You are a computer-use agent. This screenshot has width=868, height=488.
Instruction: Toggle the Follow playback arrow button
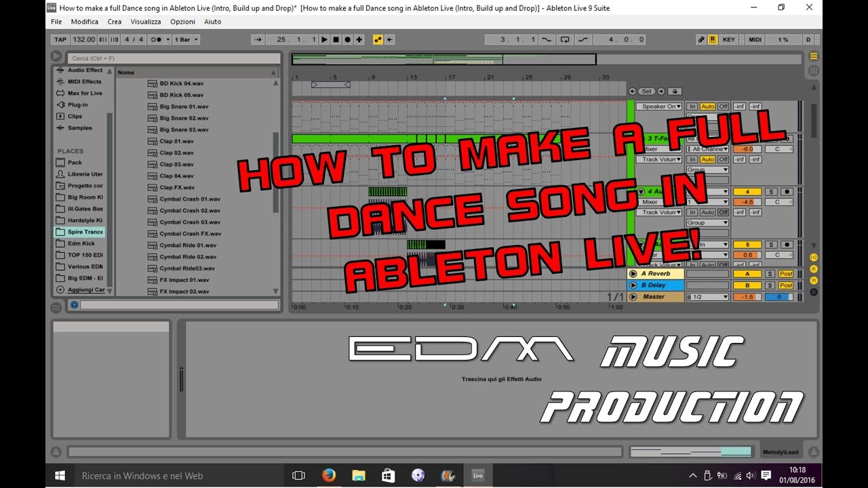coord(258,39)
